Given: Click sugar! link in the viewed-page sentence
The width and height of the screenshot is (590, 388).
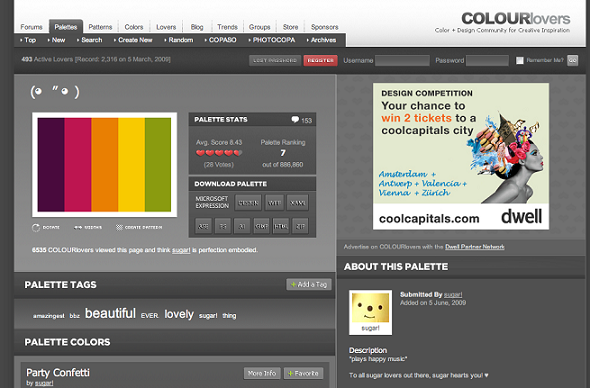Looking at the screenshot, I should pos(181,250).
